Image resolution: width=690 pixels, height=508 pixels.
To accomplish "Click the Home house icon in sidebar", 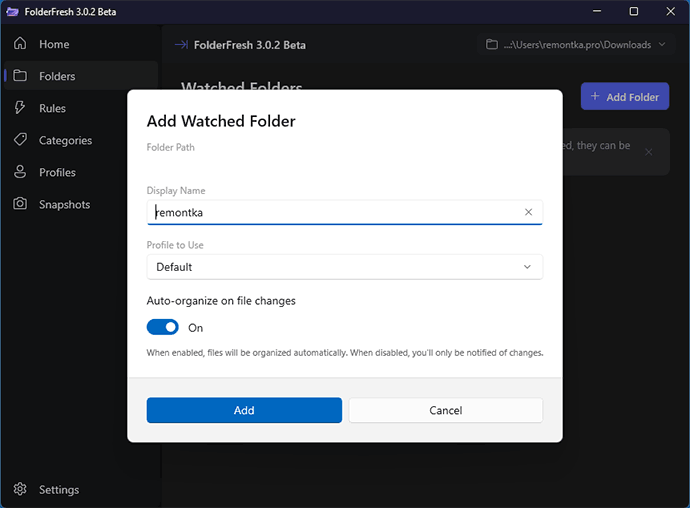I will tap(20, 44).
